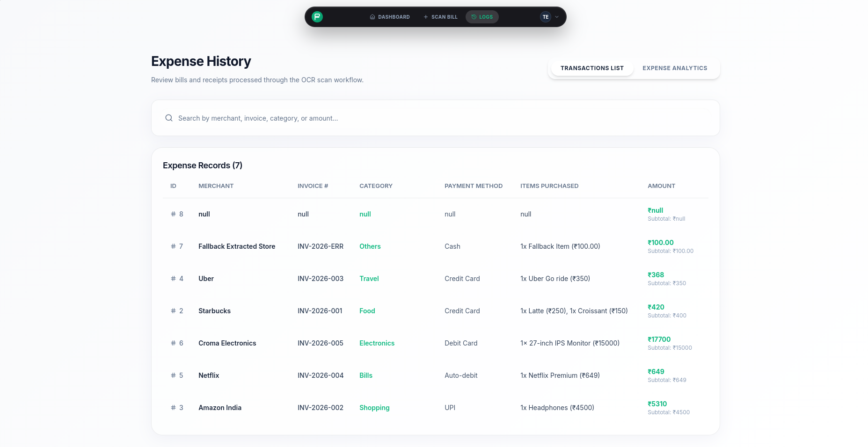Click the Others category label
Viewport: 868px width, 447px height.
coord(370,246)
